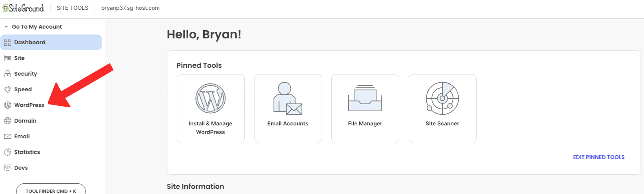Open the Site Scanner pinned tool label
644x194 pixels.
(x=442, y=123)
